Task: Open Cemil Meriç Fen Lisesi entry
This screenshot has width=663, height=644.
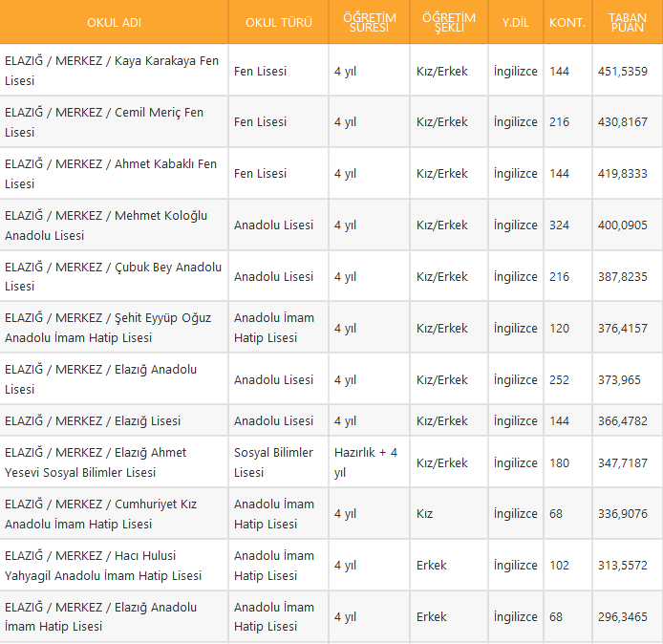Action: [x=104, y=122]
